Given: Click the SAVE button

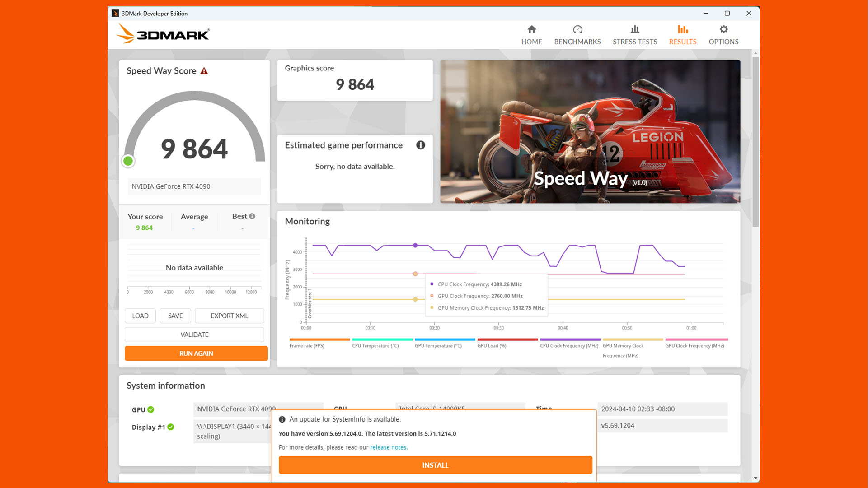Looking at the screenshot, I should click(x=175, y=316).
